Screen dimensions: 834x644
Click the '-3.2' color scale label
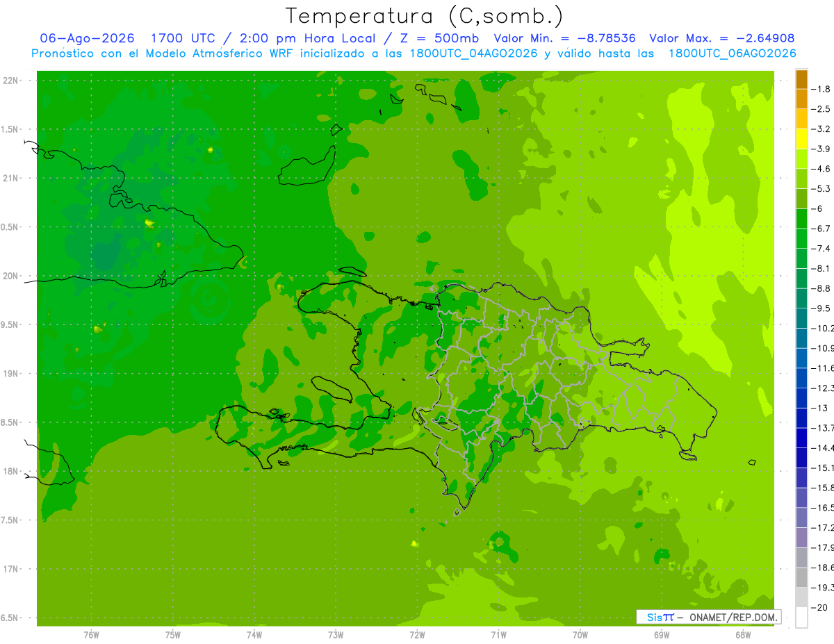[x=821, y=129]
